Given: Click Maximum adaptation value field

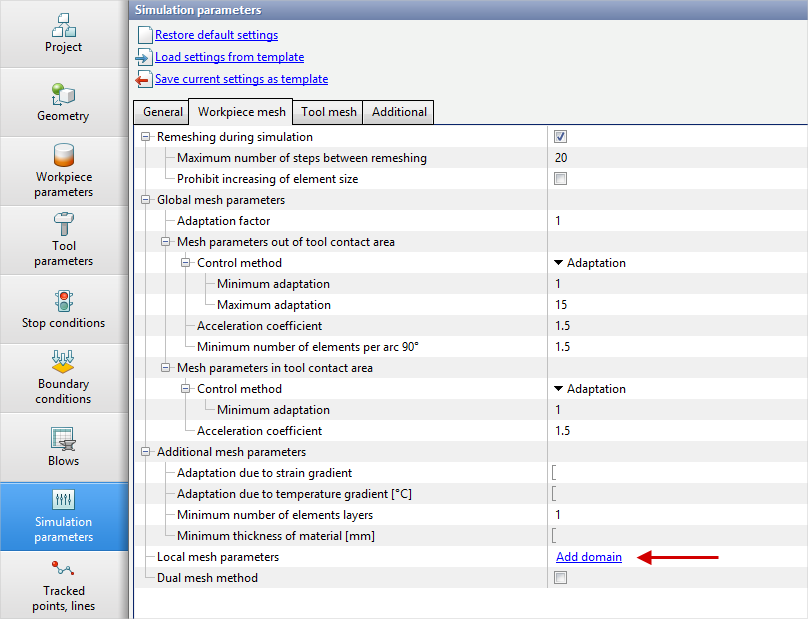Looking at the screenshot, I should [650, 305].
